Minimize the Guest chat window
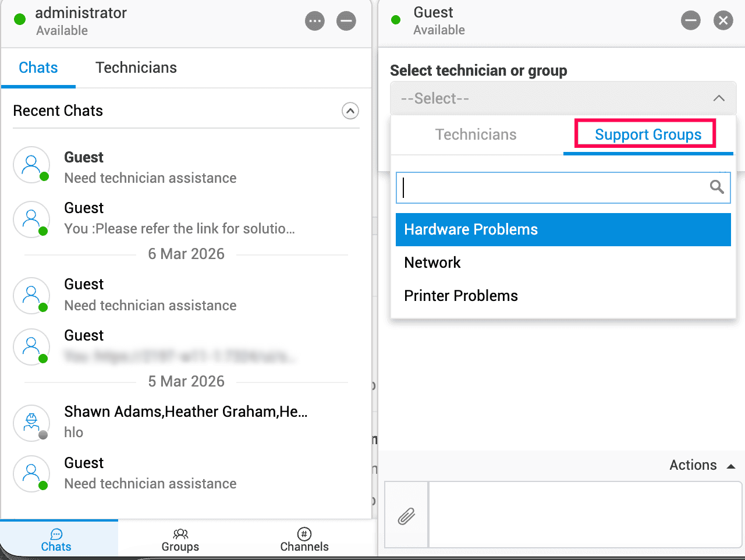 coord(691,21)
